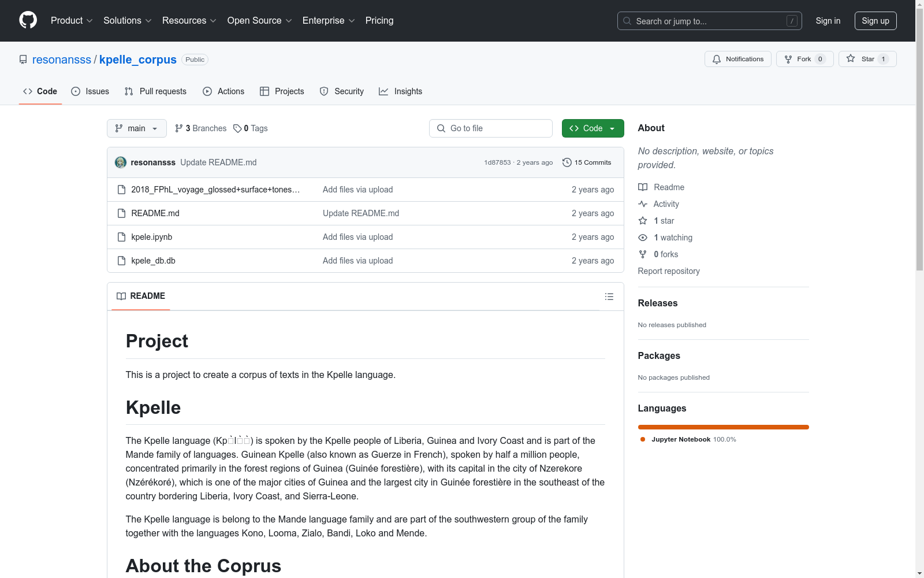Click the file icon beside kpele_db.db
Screen dimensions: 924x578
[121, 261]
